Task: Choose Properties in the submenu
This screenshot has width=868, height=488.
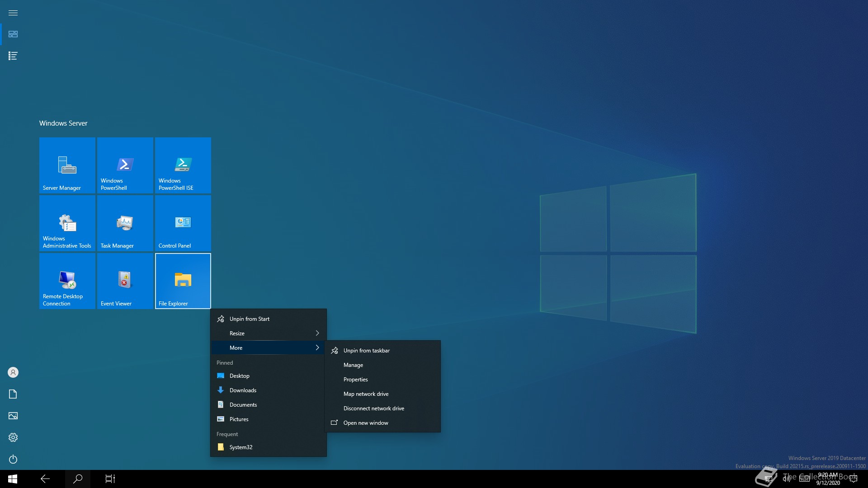Action: click(382, 380)
